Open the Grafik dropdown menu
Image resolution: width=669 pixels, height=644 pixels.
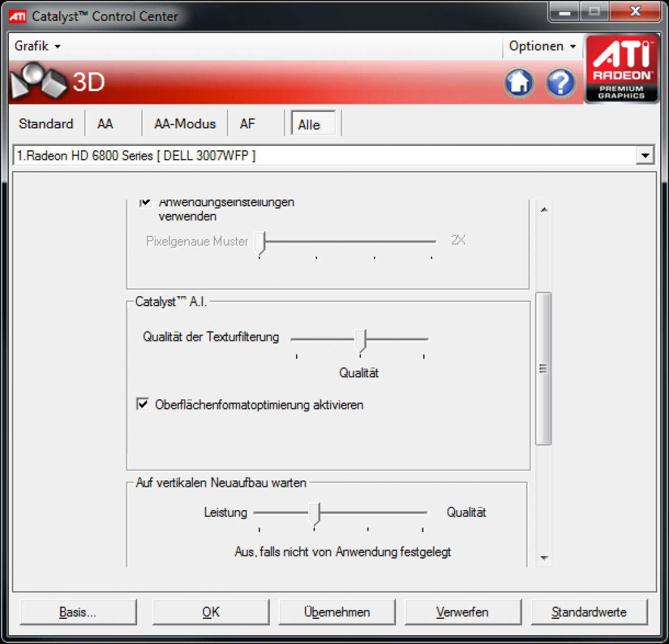click(37, 46)
